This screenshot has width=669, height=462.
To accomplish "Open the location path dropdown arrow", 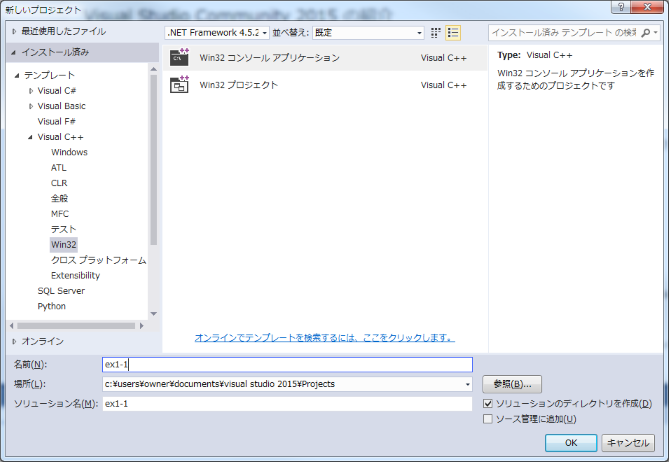I will [468, 384].
